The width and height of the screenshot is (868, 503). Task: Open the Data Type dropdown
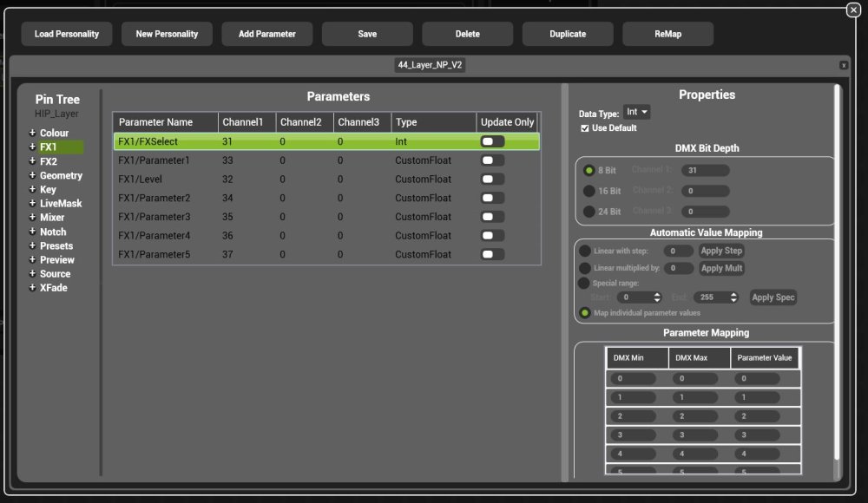[x=637, y=111]
